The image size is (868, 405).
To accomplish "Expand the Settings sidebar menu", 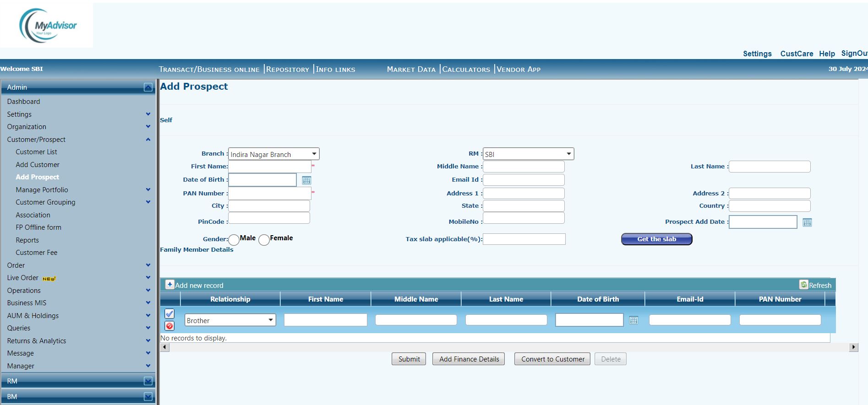I will coord(148,114).
